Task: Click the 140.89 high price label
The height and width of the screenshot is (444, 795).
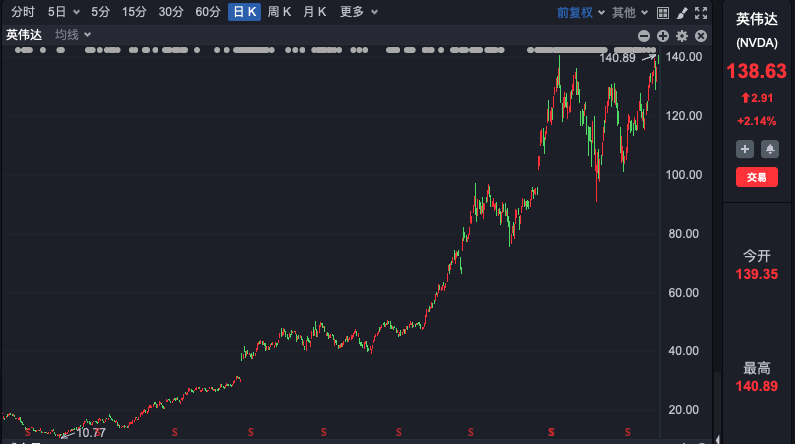Action: [x=617, y=58]
